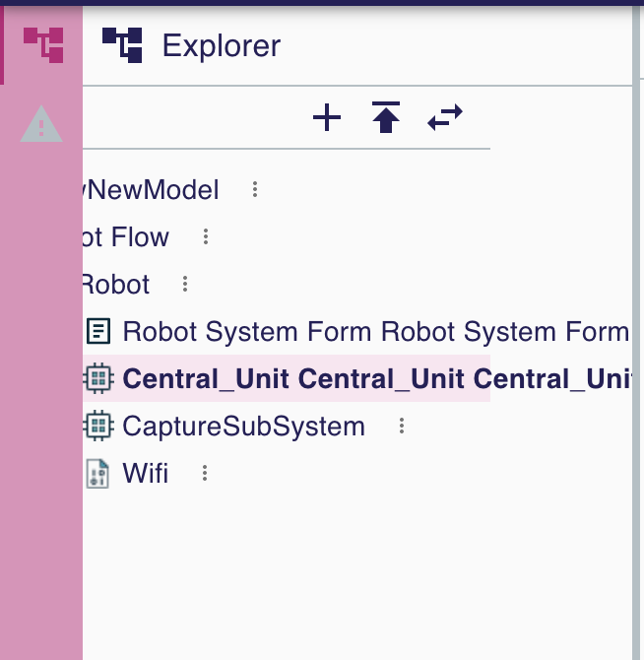Click the plus icon to create new model
The height and width of the screenshot is (660, 644).
(327, 117)
